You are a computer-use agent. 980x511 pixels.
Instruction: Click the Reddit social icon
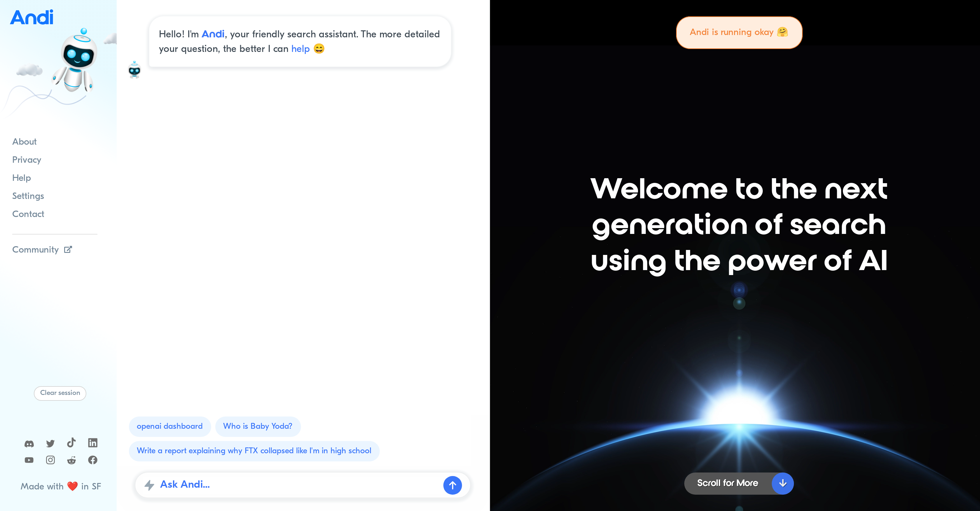point(71,461)
